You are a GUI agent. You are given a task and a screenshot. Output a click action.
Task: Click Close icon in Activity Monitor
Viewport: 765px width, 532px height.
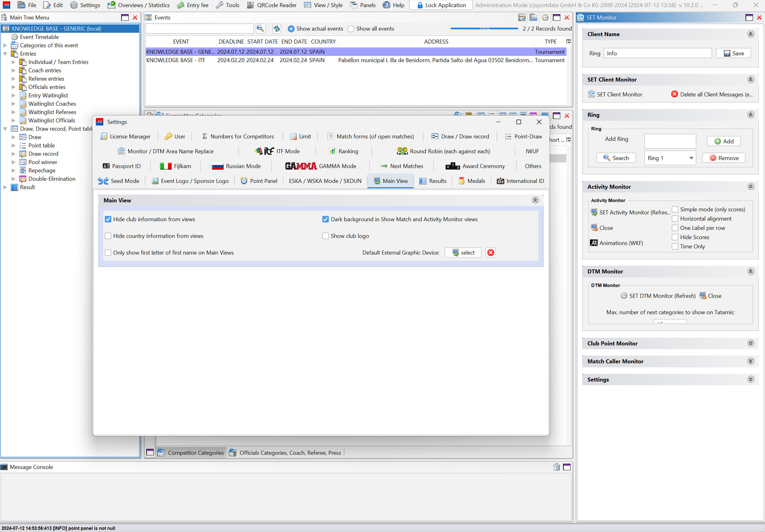(594, 228)
